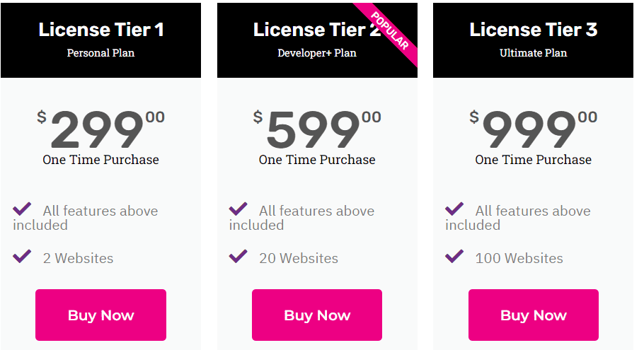Purchase the Ultimate Plan with Buy Now
The image size is (644, 350).
click(533, 315)
